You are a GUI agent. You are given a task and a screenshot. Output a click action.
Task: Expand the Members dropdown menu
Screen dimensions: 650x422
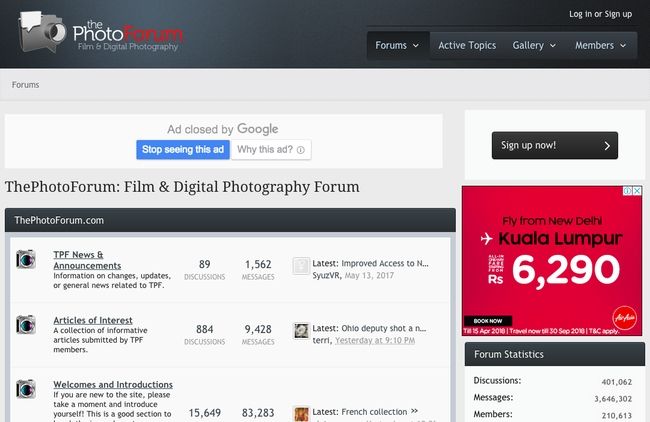[x=600, y=45]
